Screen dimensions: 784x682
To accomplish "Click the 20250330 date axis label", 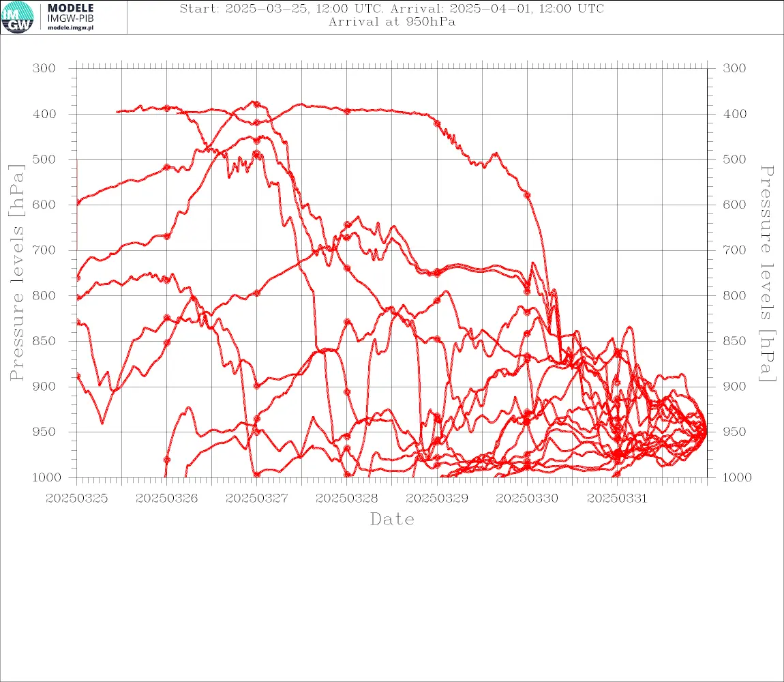I will click(x=527, y=499).
